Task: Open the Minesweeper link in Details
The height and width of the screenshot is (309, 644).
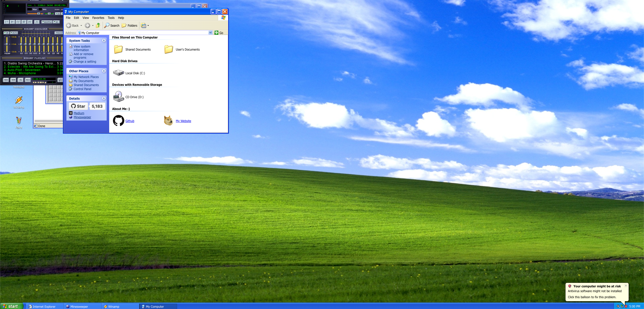Action: click(82, 117)
